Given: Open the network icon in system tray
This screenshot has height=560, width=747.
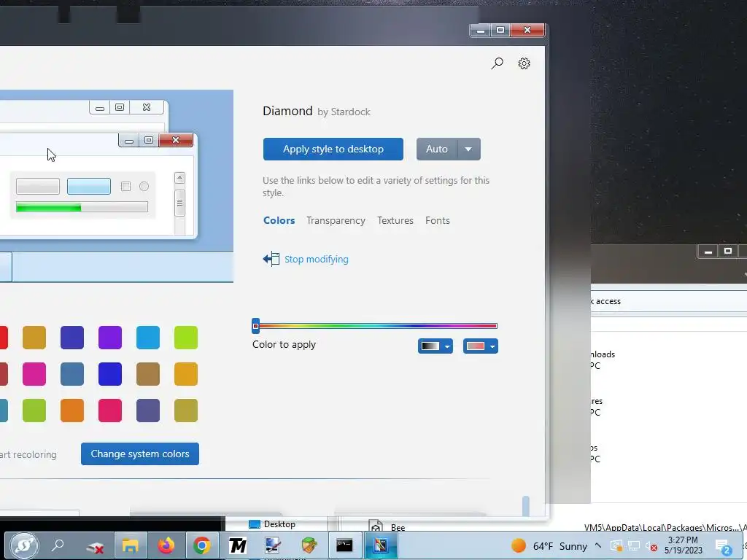Looking at the screenshot, I should click(x=634, y=546).
